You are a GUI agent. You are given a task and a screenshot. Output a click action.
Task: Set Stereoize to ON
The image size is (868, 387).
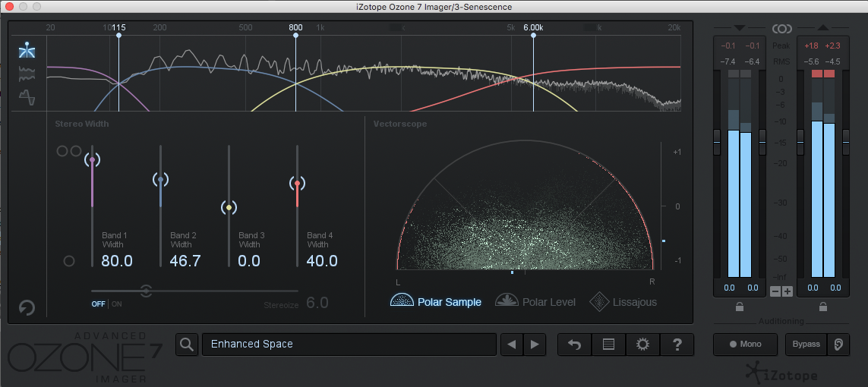pyautogui.click(x=117, y=304)
